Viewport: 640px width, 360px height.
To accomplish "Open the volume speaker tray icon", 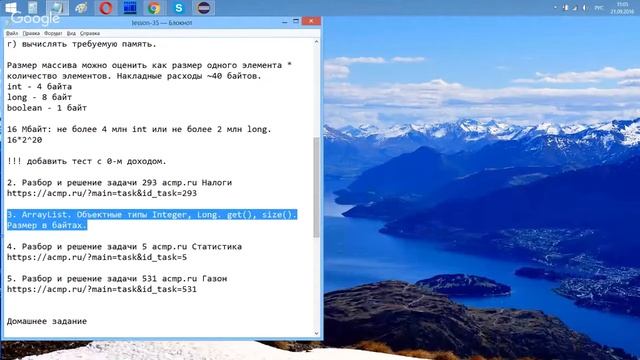I will click(584, 8).
